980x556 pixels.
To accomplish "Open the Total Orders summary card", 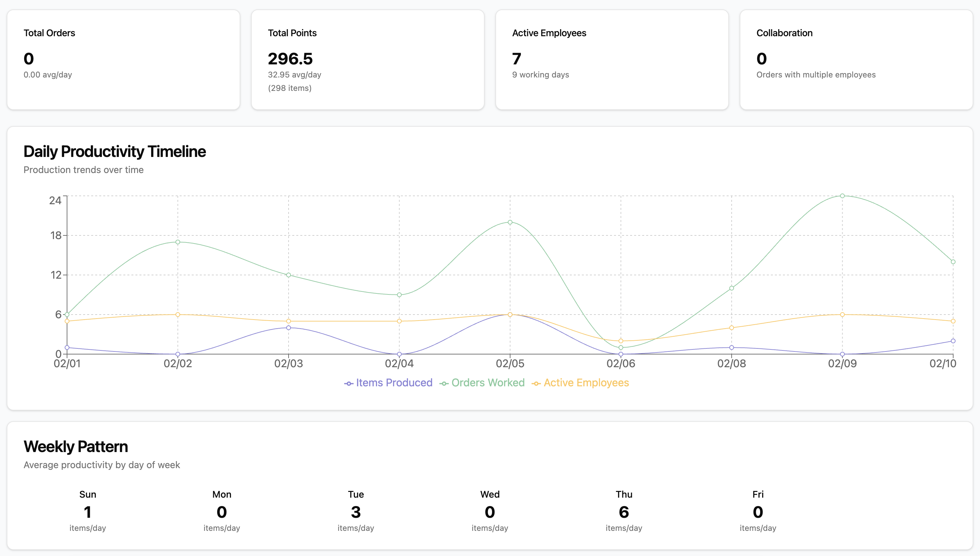I will pos(124,60).
